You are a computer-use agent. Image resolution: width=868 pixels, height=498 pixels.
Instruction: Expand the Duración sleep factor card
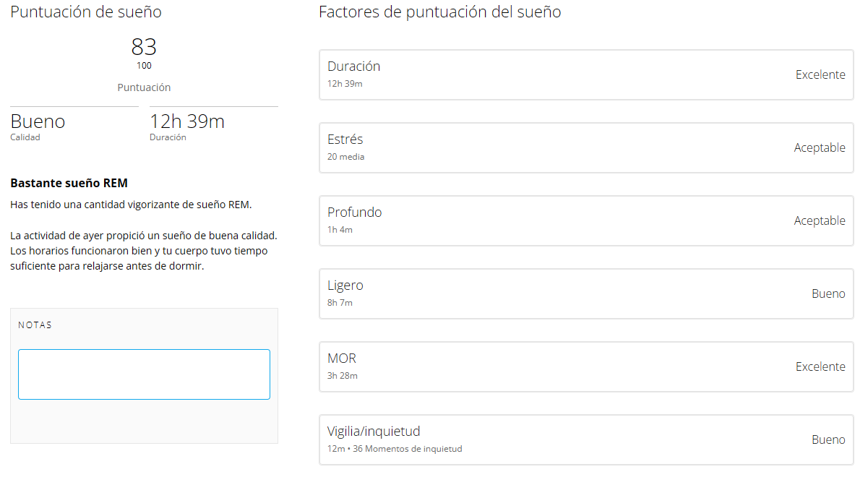tap(585, 74)
